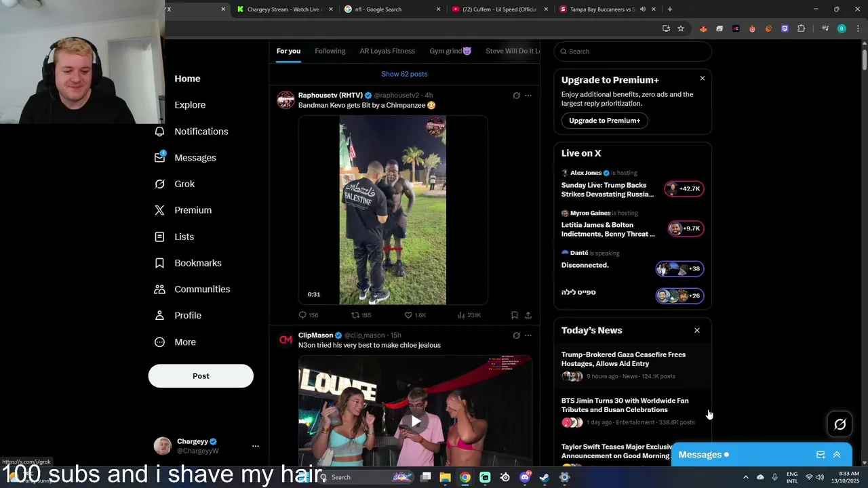
Task: Click the Grok icon on the ClipMason post
Action: [x=516, y=335]
